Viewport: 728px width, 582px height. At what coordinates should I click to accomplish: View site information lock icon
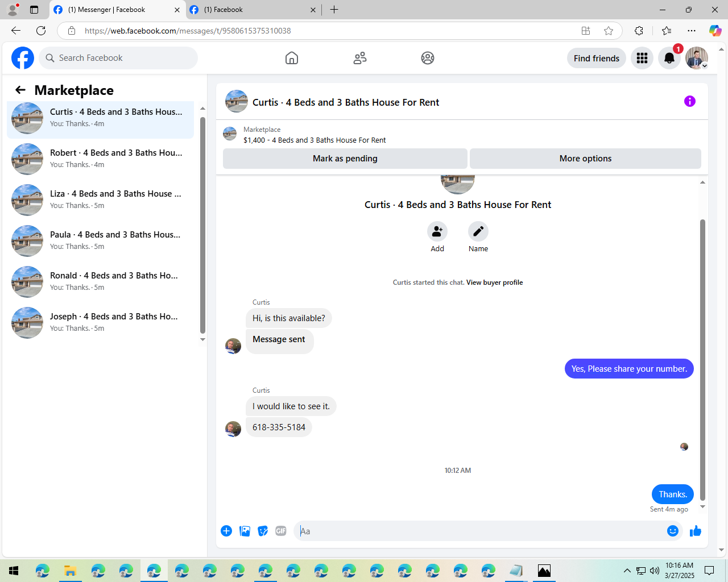coord(72,31)
